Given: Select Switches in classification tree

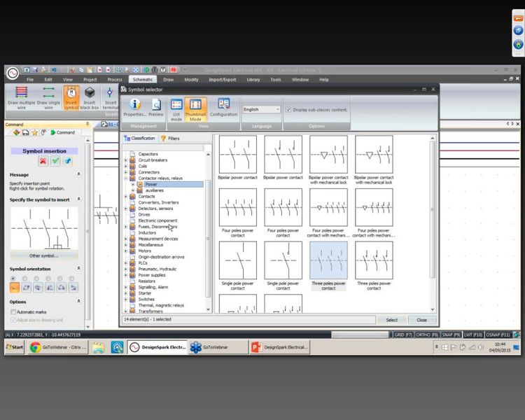Looking at the screenshot, I should coord(146,299).
